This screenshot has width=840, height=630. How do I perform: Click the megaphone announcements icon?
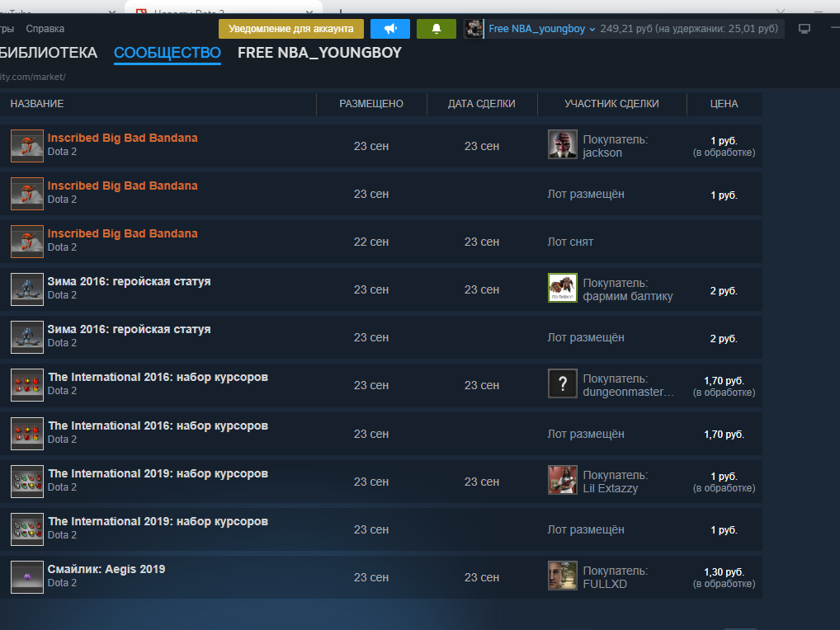click(x=390, y=29)
